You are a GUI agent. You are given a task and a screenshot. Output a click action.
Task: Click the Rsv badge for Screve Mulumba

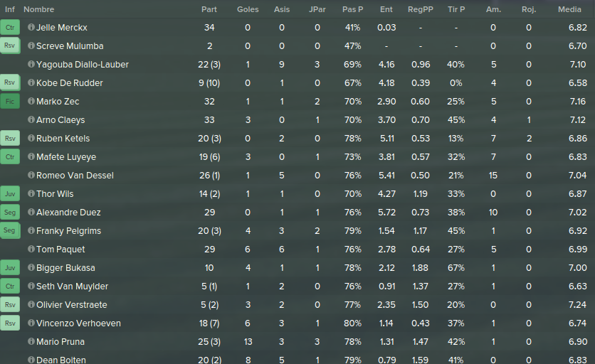pos(10,46)
